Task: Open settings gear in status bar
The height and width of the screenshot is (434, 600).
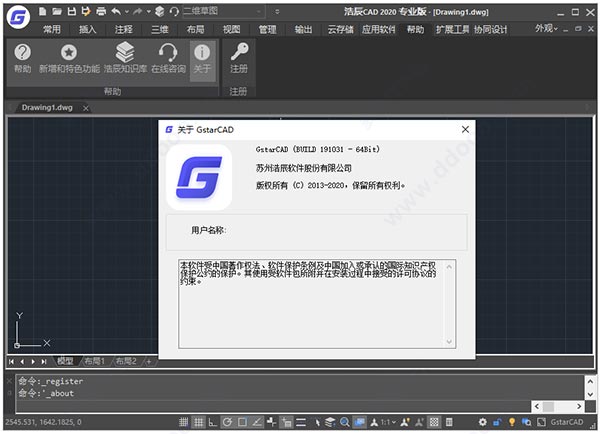Action: 483,422
